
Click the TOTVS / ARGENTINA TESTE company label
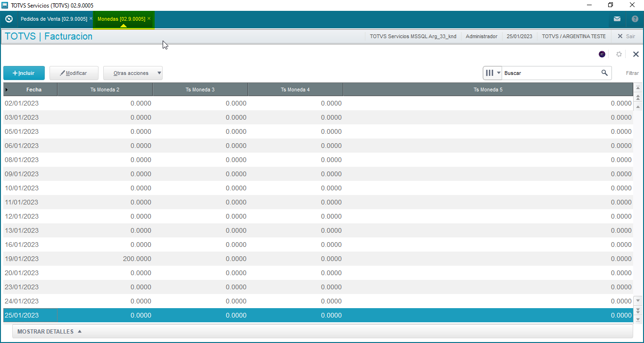[574, 36]
